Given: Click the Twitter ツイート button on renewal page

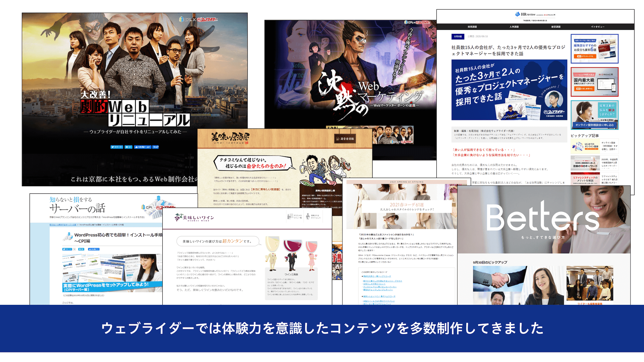Looking at the screenshot, I should coord(117,147).
